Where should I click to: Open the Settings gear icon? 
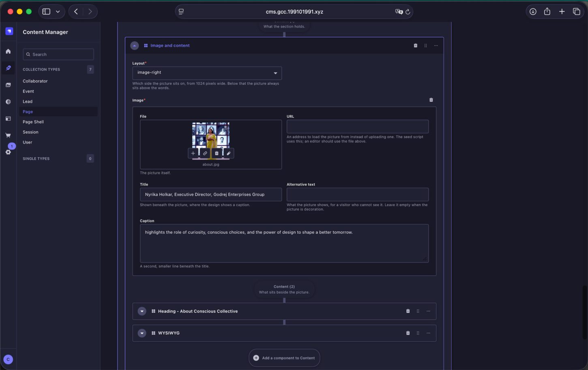pos(8,152)
